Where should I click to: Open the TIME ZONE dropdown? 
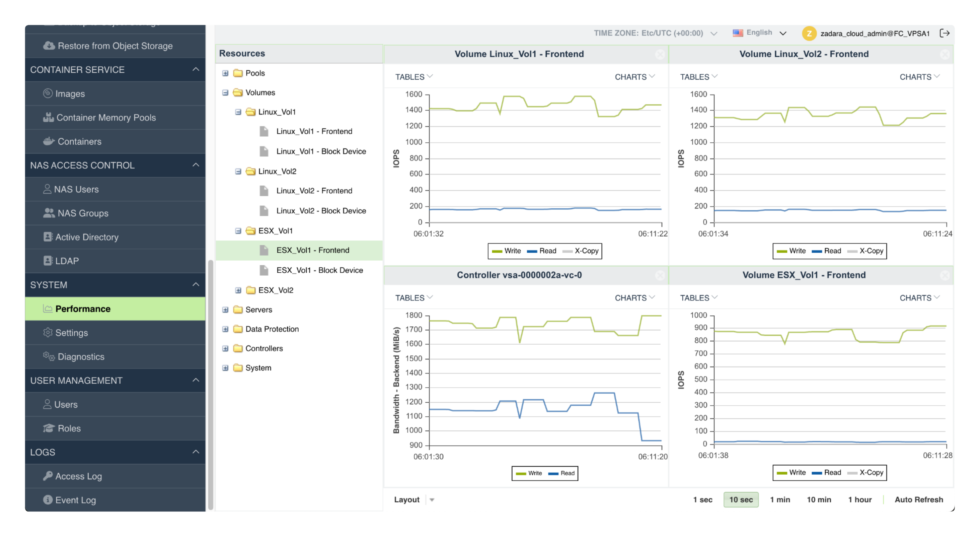click(x=713, y=33)
